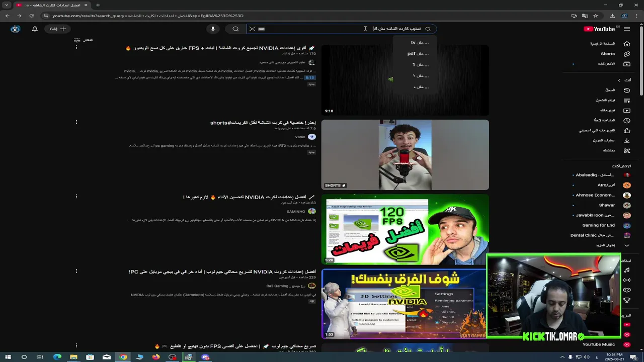Screen dimensions: 644x362
Task: Select the last search suggestion
Action: [x=415, y=86]
